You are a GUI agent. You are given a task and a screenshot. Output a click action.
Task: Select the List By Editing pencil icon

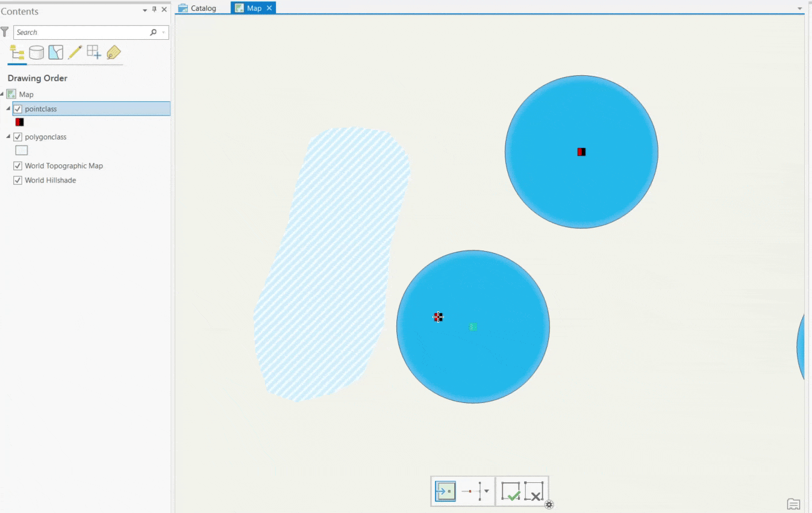click(75, 52)
